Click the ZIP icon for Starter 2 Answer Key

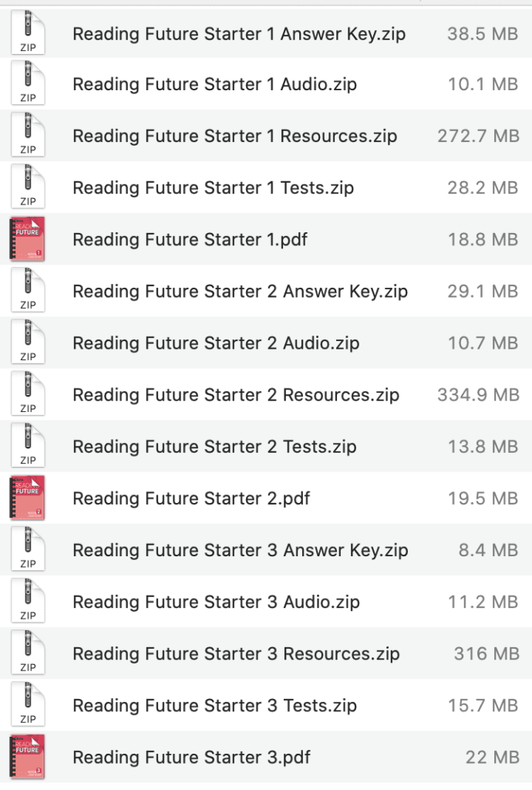[27, 291]
